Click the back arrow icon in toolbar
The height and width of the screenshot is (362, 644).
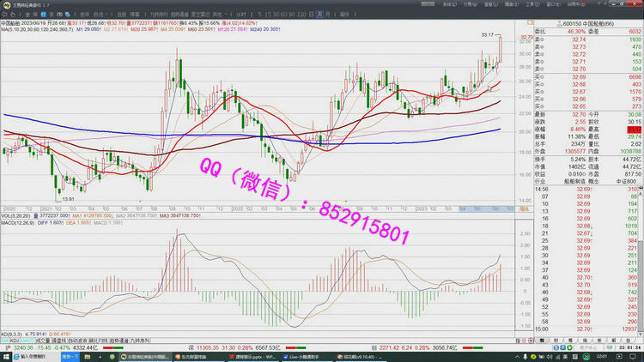[x=6, y=15]
